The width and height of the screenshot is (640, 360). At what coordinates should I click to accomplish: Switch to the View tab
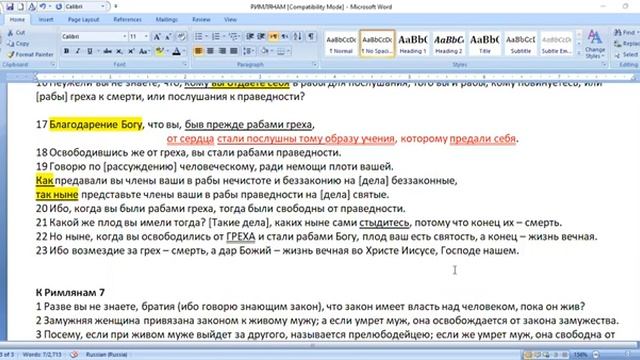tap(230, 20)
